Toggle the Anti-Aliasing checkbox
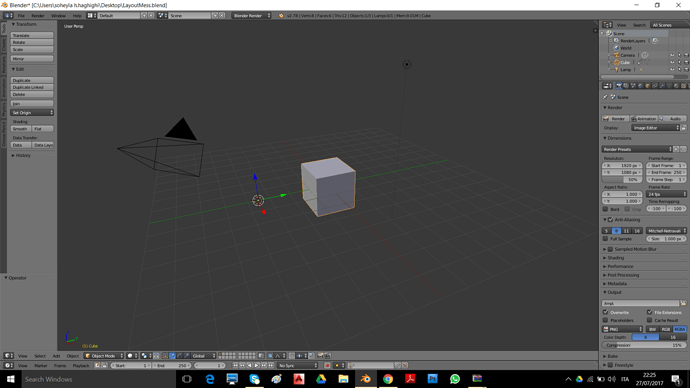Screen dimensions: 690x388 (610, 220)
